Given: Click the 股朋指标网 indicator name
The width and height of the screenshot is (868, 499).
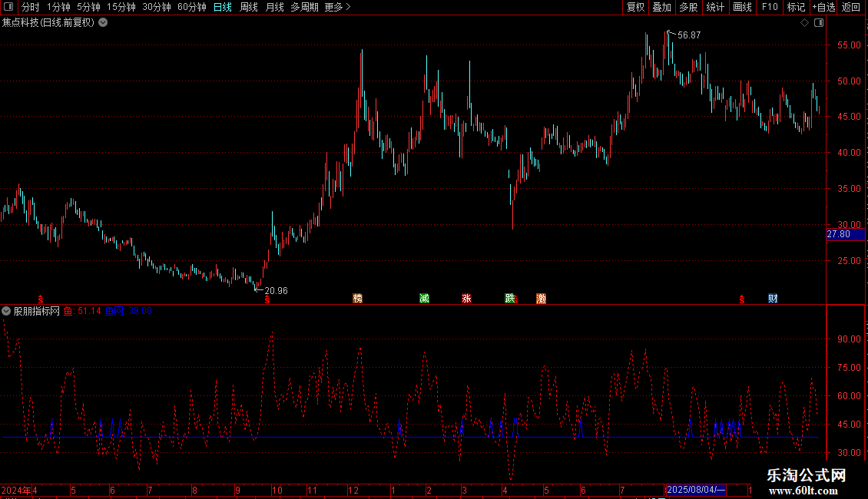Looking at the screenshot, I should (x=37, y=311).
